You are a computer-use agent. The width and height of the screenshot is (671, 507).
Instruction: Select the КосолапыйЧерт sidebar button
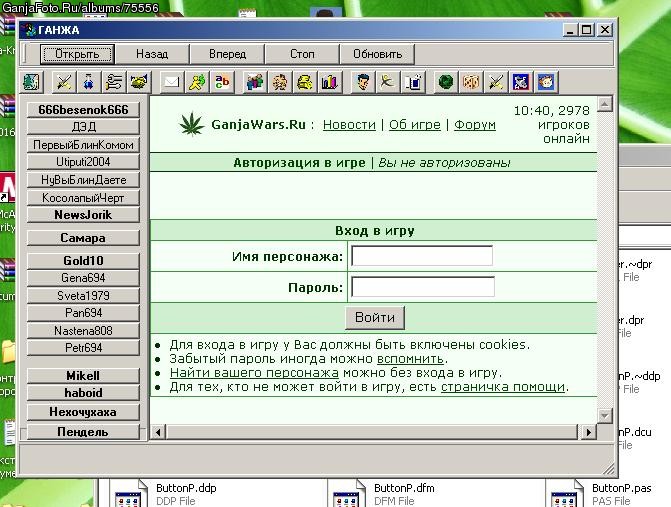coord(83,198)
